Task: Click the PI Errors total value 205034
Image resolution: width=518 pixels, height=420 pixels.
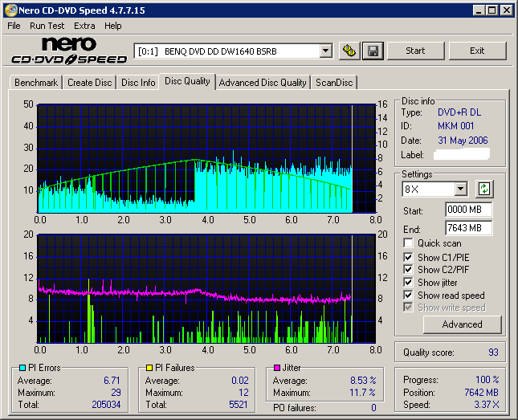Action: coord(106,405)
